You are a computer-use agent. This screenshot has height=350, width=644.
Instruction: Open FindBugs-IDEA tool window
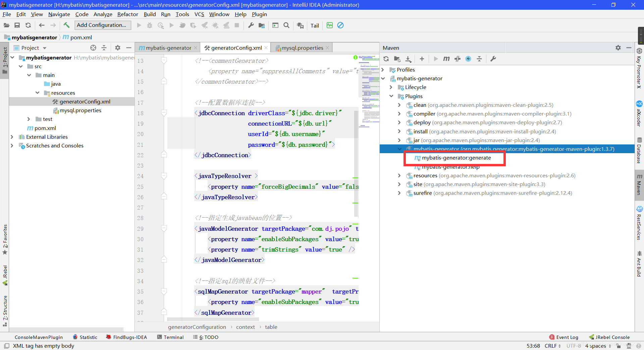click(x=126, y=337)
